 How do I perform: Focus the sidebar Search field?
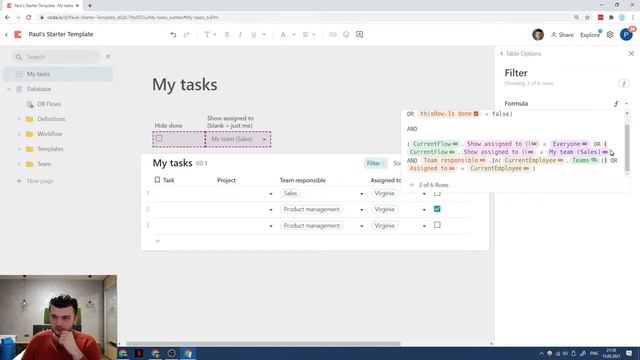[56, 57]
